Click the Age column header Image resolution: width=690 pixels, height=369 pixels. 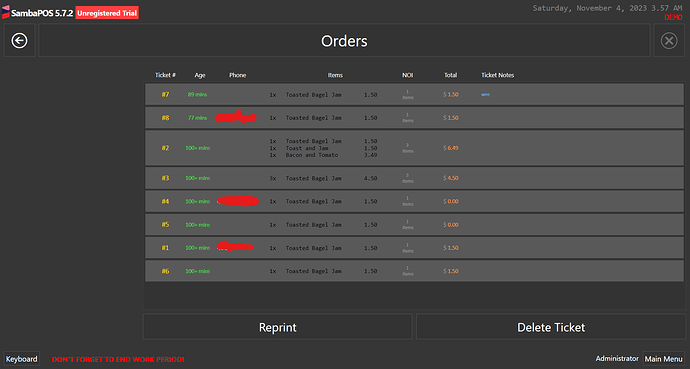[x=200, y=75]
